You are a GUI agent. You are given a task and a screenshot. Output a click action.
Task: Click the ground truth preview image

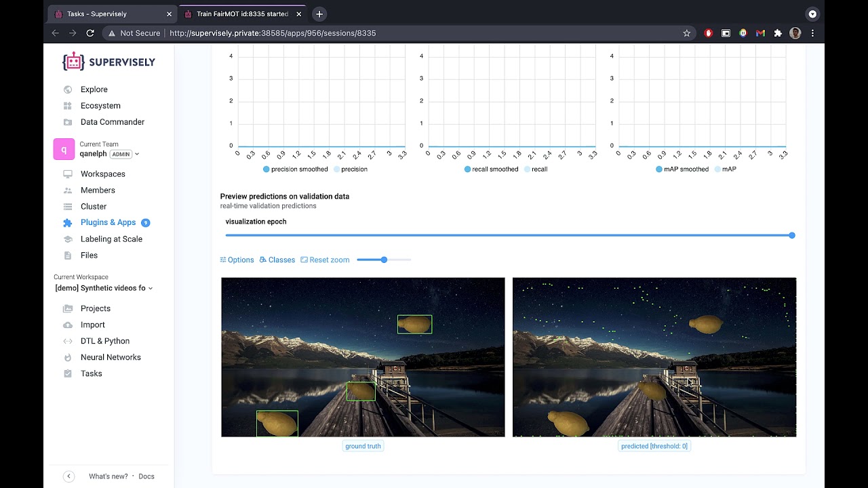[363, 357]
